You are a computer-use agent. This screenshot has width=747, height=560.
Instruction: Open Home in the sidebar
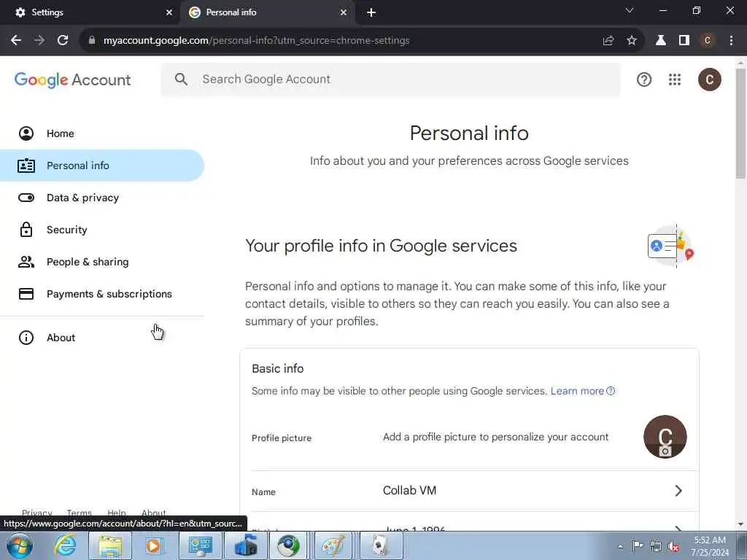pyautogui.click(x=102, y=133)
